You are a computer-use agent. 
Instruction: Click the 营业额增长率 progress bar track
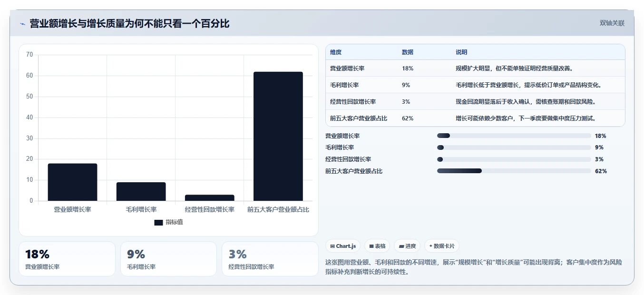[x=514, y=136]
